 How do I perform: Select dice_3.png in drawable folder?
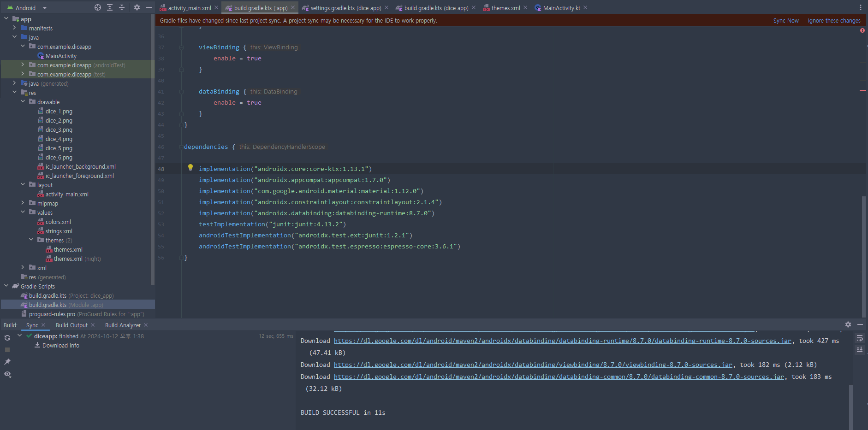[x=59, y=130]
